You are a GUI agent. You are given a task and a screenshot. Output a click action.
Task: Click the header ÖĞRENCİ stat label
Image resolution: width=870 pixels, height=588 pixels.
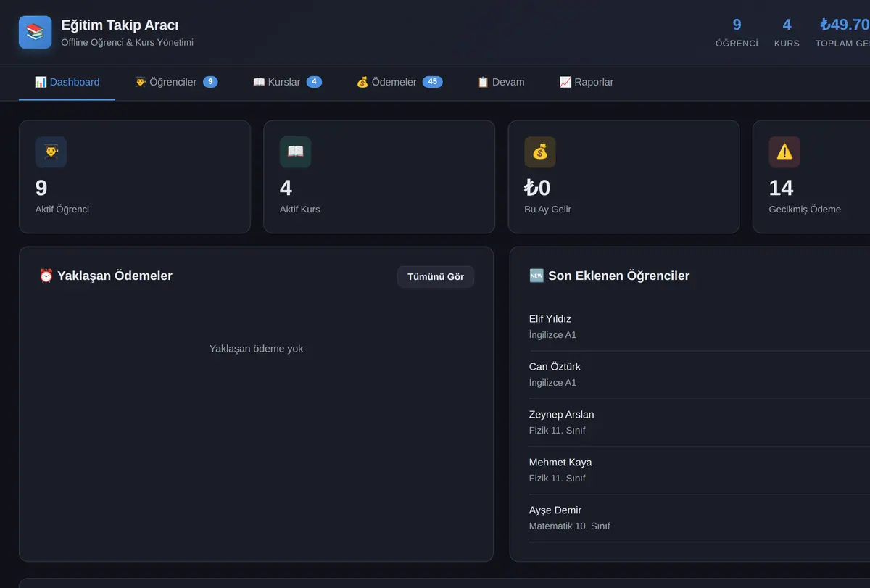point(737,44)
